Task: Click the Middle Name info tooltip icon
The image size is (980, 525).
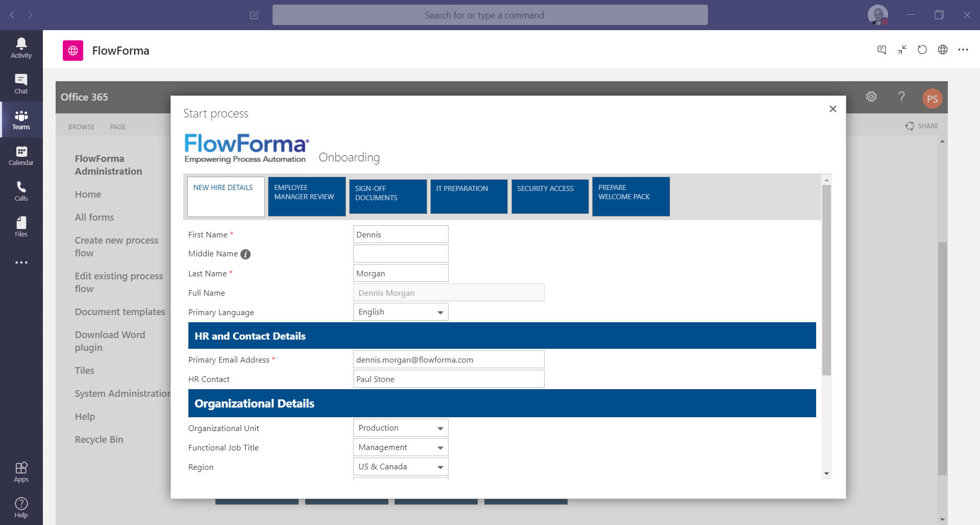Action: coord(246,254)
